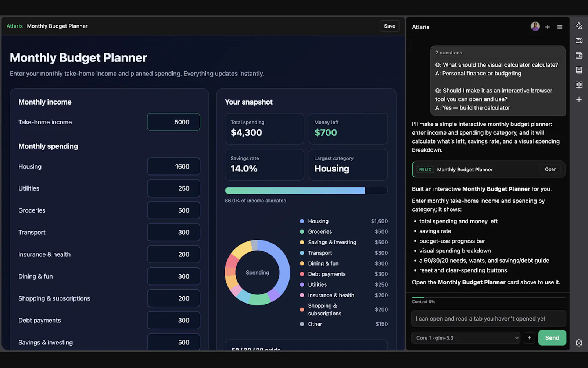The image size is (588, 368).
Task: Click the Largest category Housing value
Action: point(331,169)
